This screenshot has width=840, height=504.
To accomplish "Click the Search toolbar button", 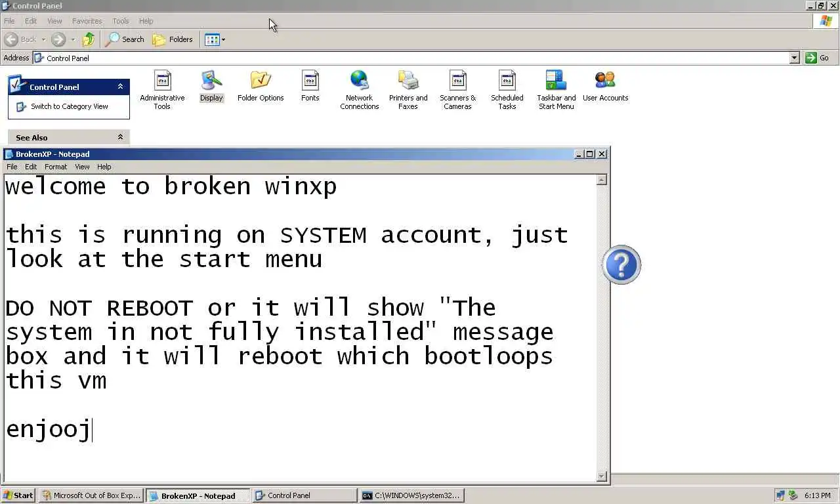I will click(x=125, y=39).
